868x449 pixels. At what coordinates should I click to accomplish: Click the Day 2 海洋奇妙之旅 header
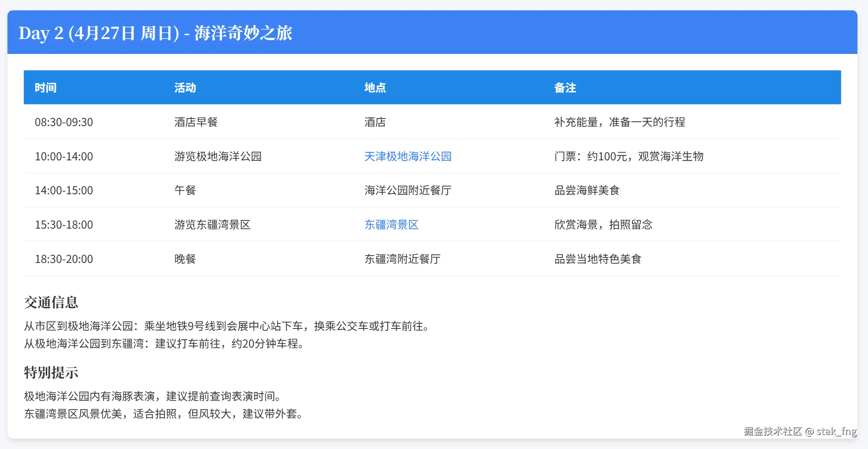point(155,33)
